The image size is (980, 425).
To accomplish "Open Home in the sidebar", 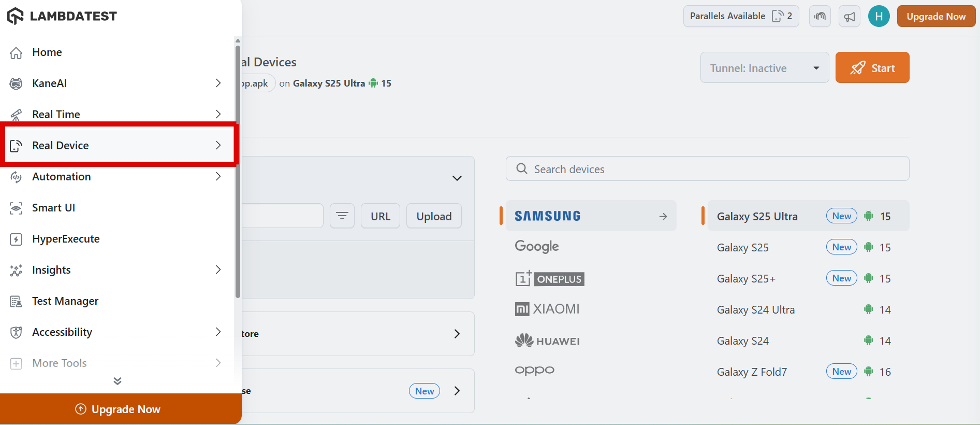I will tap(47, 52).
